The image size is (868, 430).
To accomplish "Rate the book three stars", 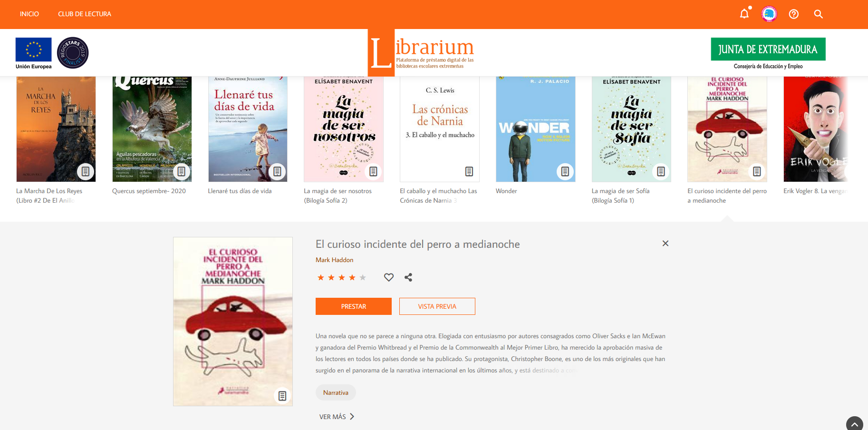I will pos(342,277).
